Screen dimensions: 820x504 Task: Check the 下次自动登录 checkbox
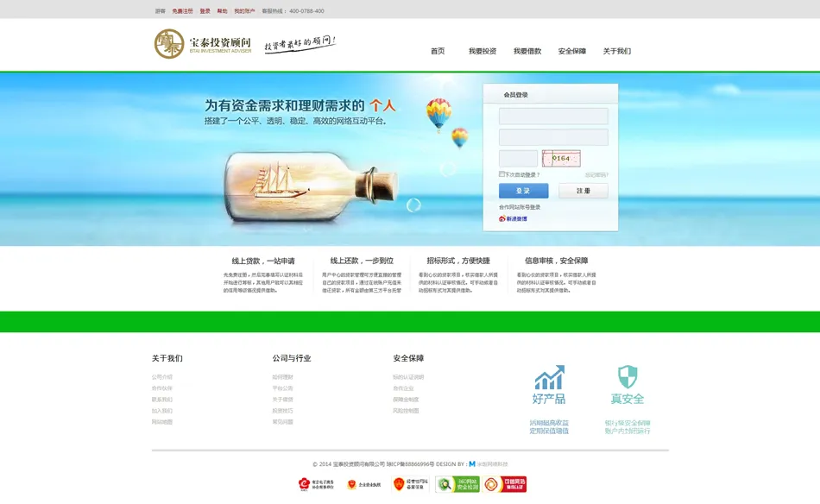click(501, 173)
